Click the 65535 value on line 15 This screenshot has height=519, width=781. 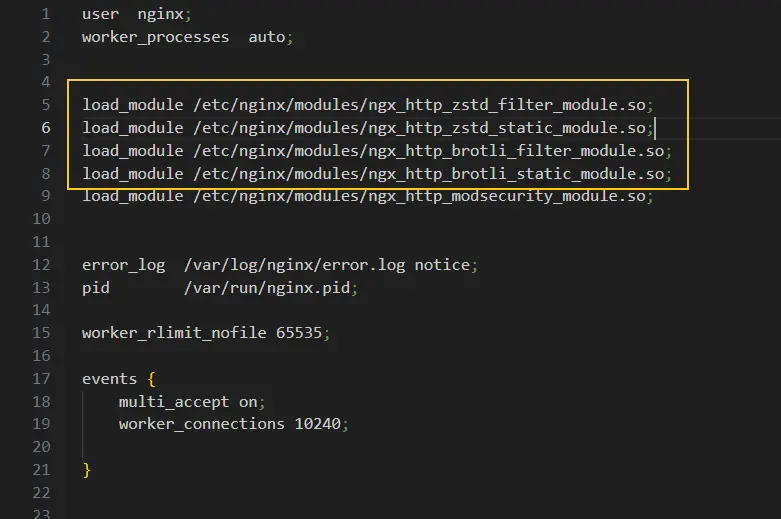coord(302,333)
